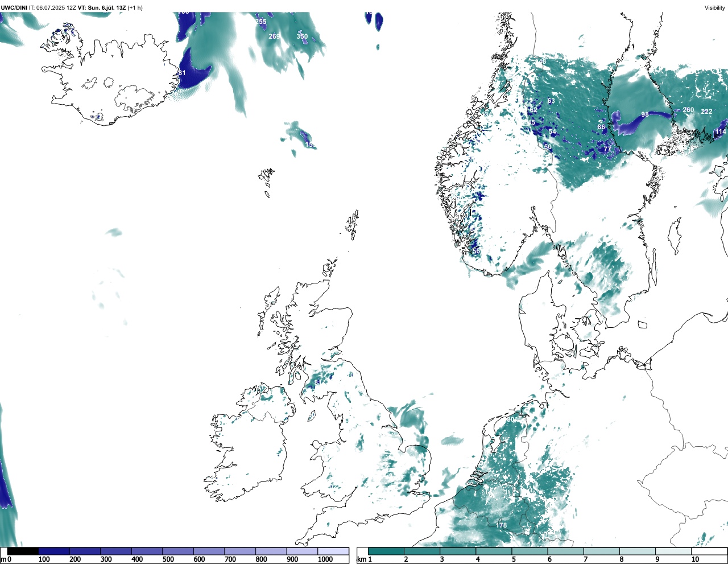Screen dimensions: 728x564
Task: Click the 7 tick on km legend
Action: tap(585, 559)
